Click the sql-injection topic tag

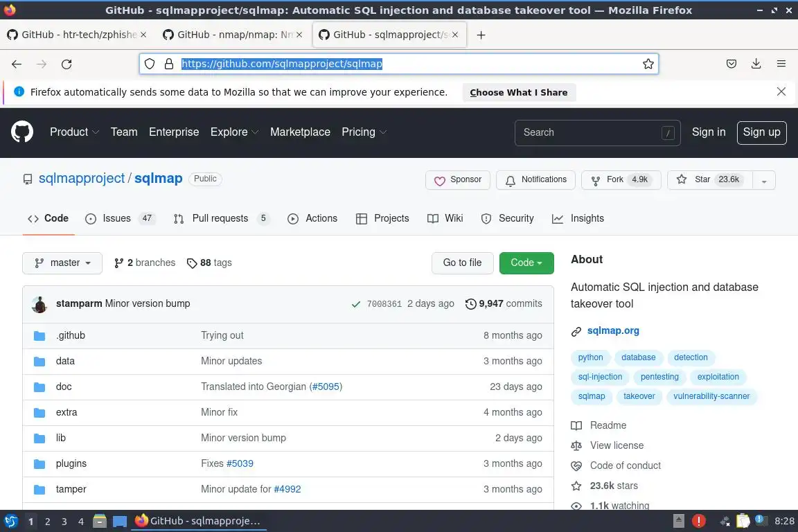pyautogui.click(x=600, y=378)
